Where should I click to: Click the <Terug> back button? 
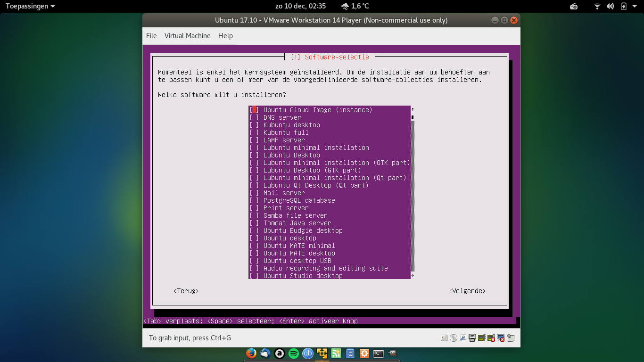tap(186, 291)
